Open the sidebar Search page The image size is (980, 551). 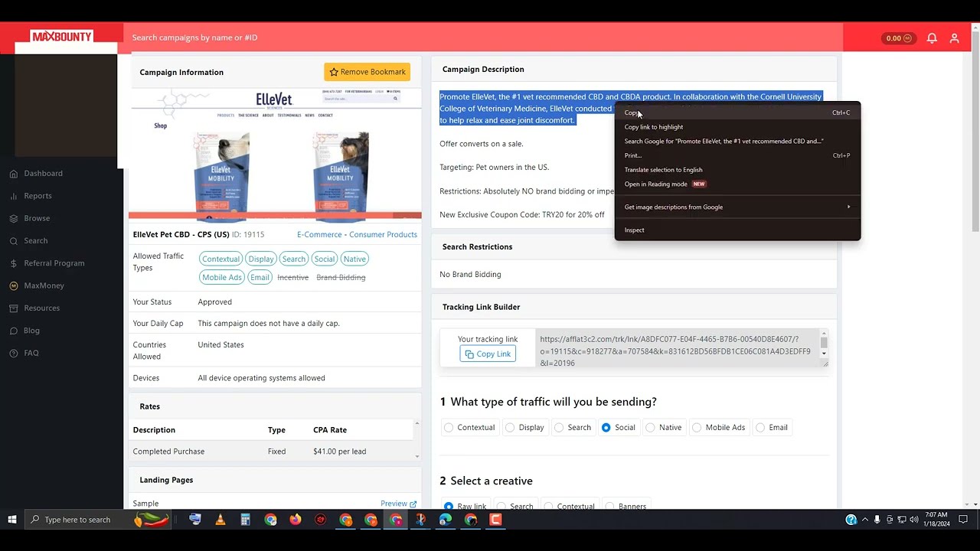tap(35, 240)
